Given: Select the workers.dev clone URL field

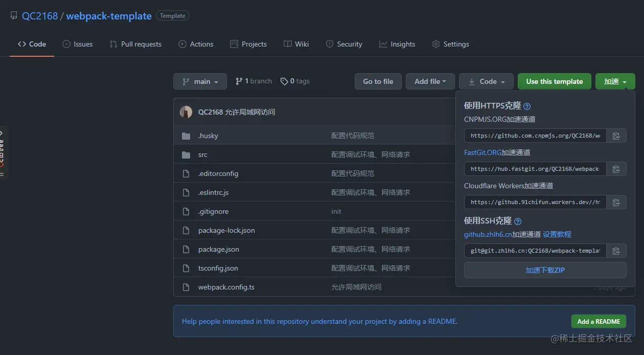Looking at the screenshot, I should [x=535, y=202].
